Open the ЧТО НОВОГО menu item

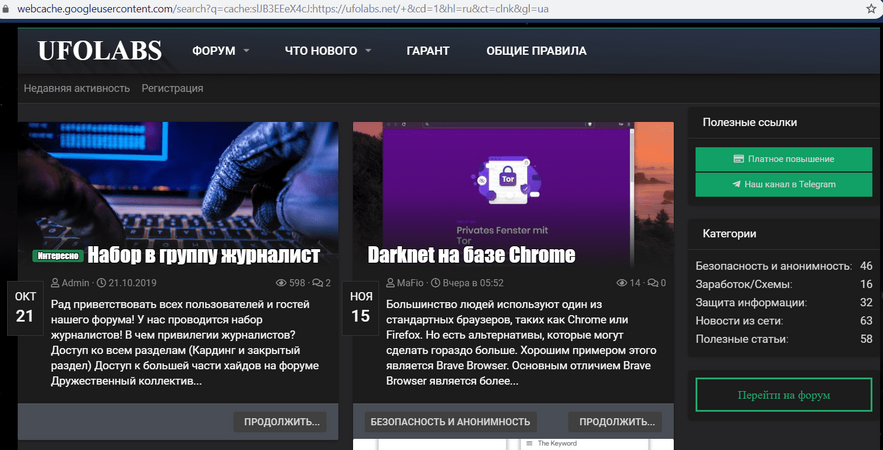point(320,51)
